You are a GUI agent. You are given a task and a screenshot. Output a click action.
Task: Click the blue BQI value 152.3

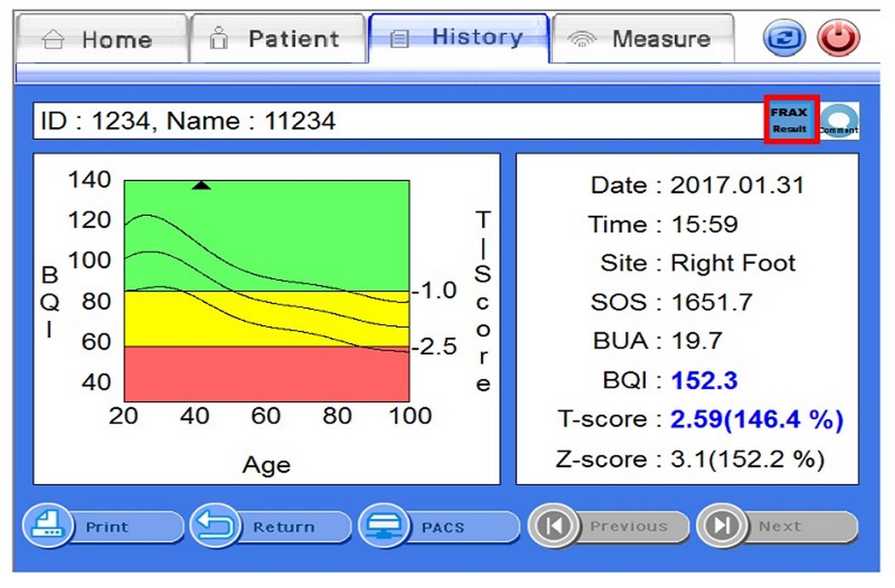point(704,381)
